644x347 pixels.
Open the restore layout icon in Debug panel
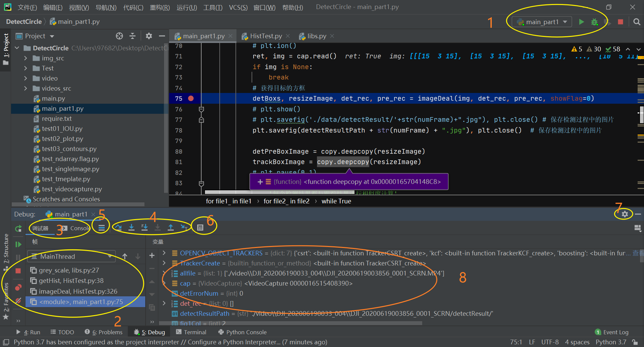click(x=638, y=228)
